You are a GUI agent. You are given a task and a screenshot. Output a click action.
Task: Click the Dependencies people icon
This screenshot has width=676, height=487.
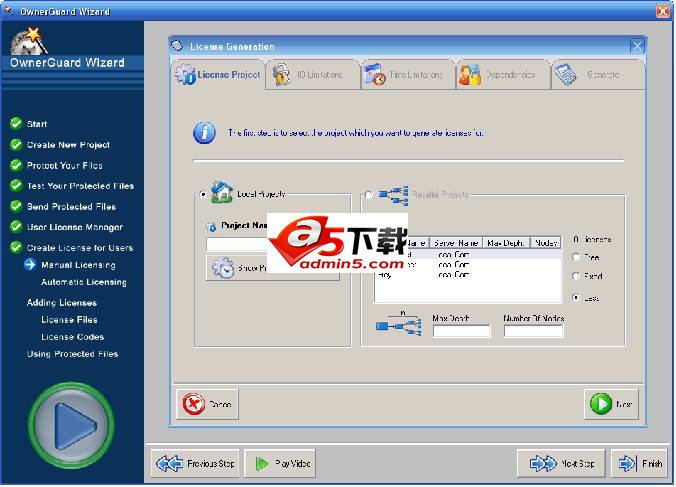[x=469, y=75]
